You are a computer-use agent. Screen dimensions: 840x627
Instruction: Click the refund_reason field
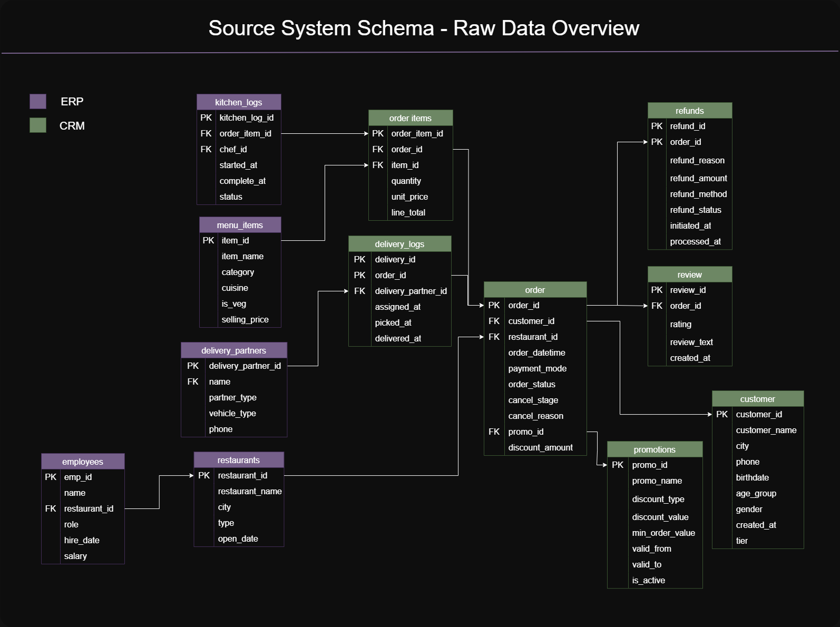(x=697, y=160)
